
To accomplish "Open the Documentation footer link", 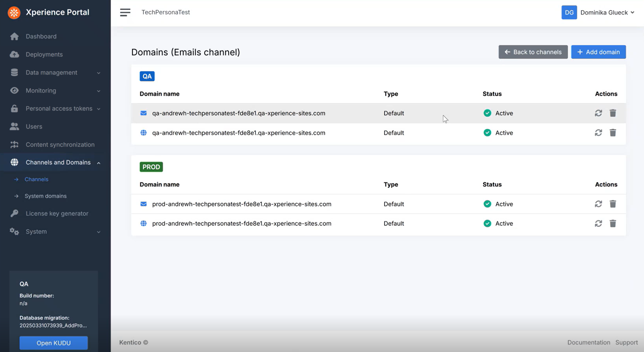I will click(x=588, y=342).
